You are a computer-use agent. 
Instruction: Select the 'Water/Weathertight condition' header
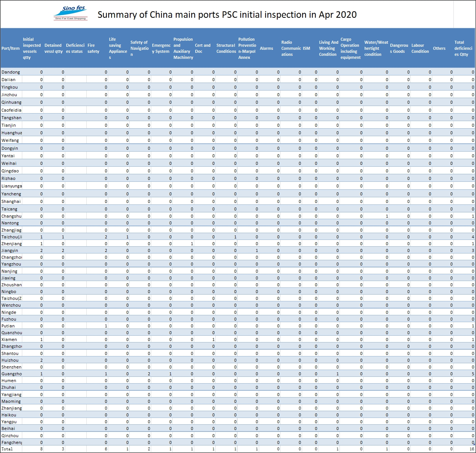coord(376,48)
